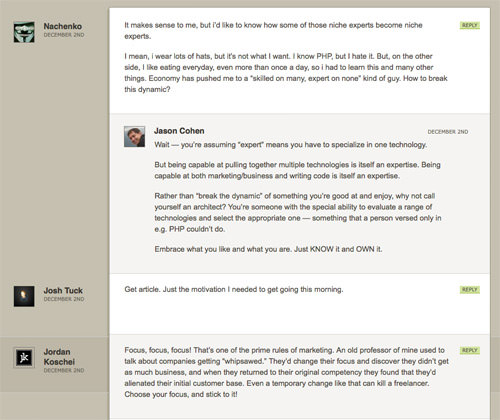This screenshot has width=500, height=420.
Task: Click Josh Tuck's dark avatar image
Action: (x=24, y=296)
